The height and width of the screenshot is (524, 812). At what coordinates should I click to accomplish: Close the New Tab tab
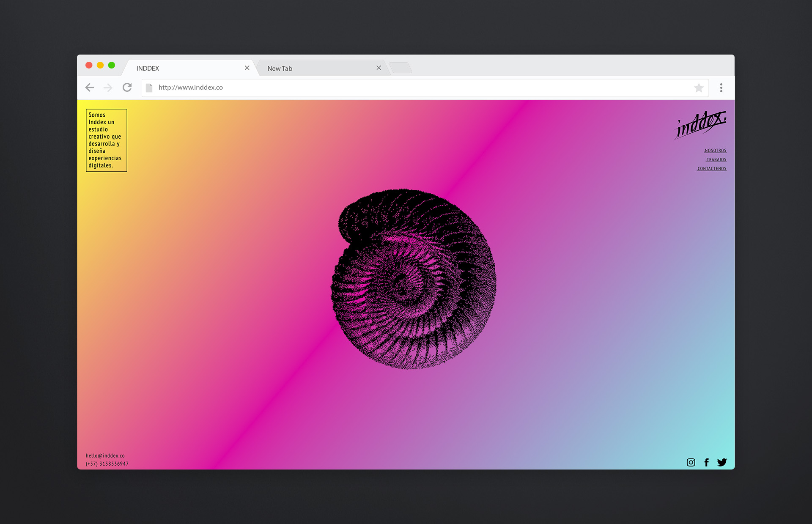tap(379, 68)
